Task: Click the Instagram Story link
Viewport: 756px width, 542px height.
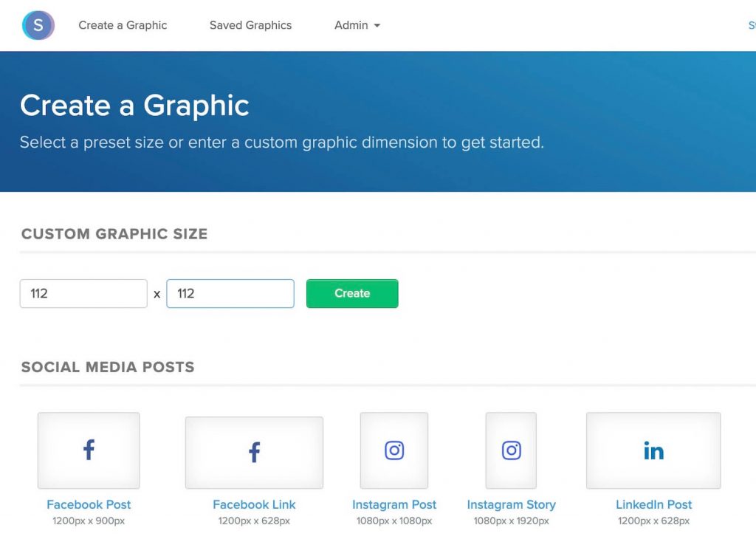Action: click(511, 504)
